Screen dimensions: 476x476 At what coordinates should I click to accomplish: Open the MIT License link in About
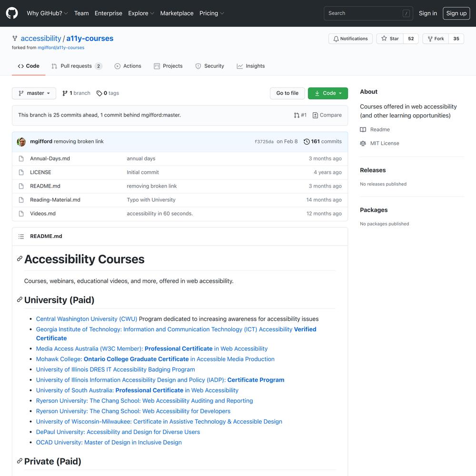[x=385, y=143]
